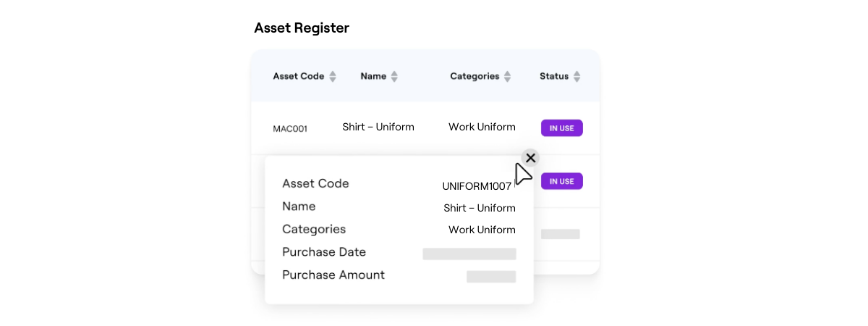The image size is (868, 326).
Task: Select UNIFORM1007 value in popup
Action: coord(477,186)
